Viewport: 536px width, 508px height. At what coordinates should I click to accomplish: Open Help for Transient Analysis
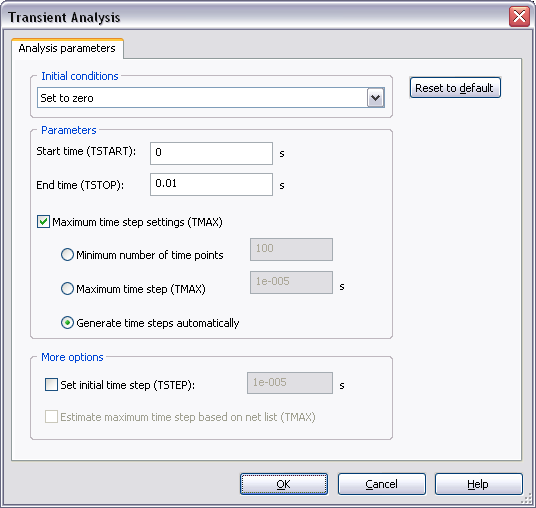click(479, 484)
